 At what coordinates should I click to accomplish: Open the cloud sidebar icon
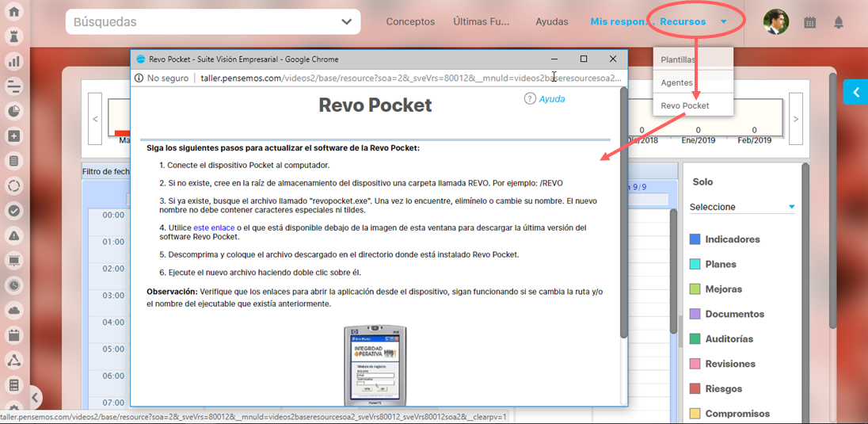click(13, 311)
